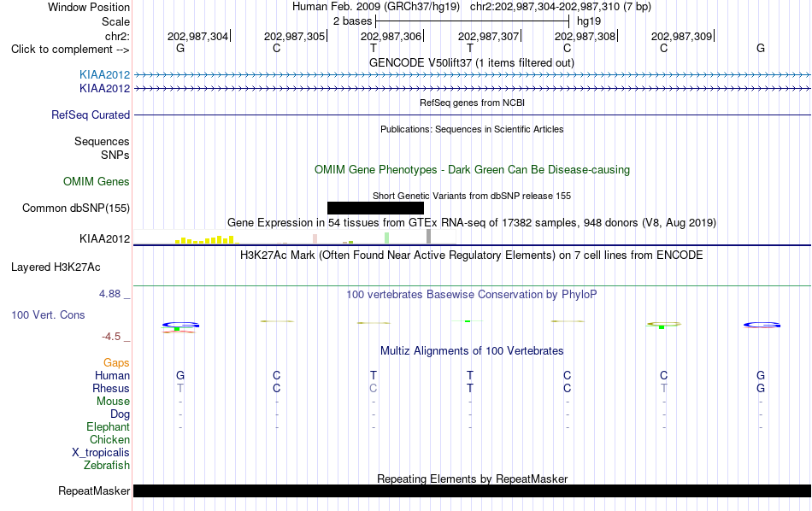This screenshot has width=812, height=511.
Task: Click Rhesus T under first human G
Action: pos(180,388)
